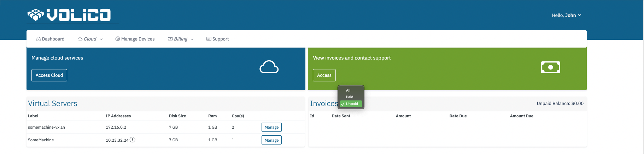
Task: Click the Support icon in navbar
Action: pos(209,39)
